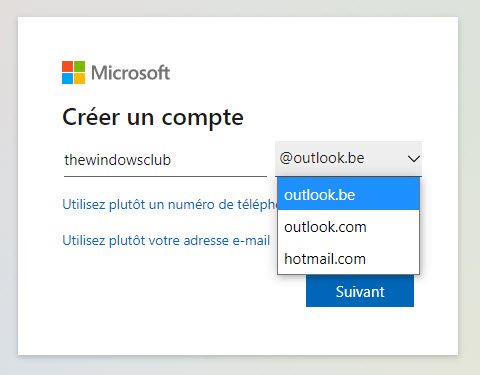Click the blue Suivant button
This screenshot has width=480, height=375.
(360, 292)
